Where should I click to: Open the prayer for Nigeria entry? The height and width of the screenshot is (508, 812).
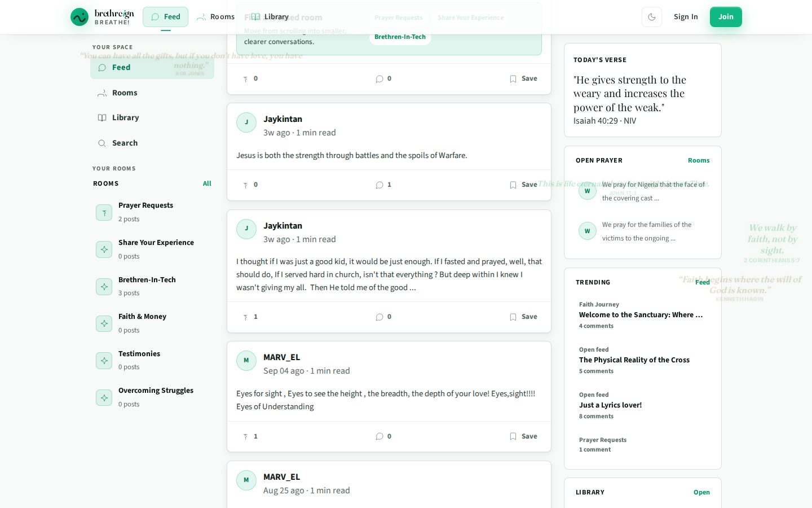(x=643, y=191)
